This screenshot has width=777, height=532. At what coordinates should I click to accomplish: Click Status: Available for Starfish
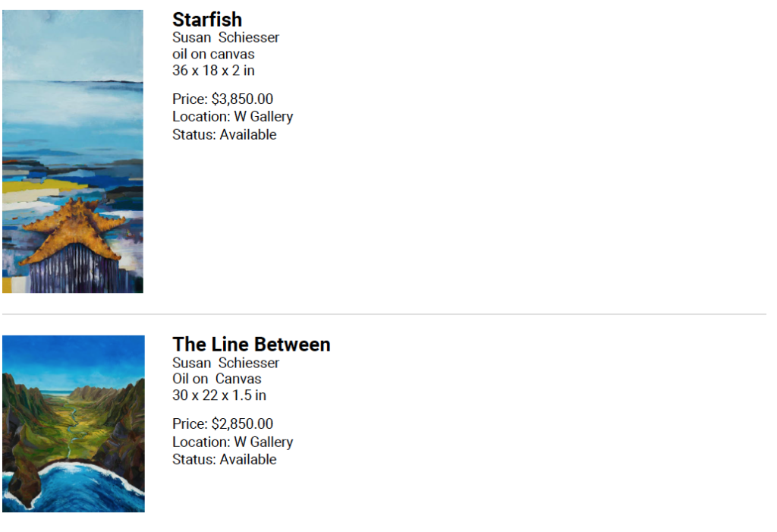click(x=224, y=134)
